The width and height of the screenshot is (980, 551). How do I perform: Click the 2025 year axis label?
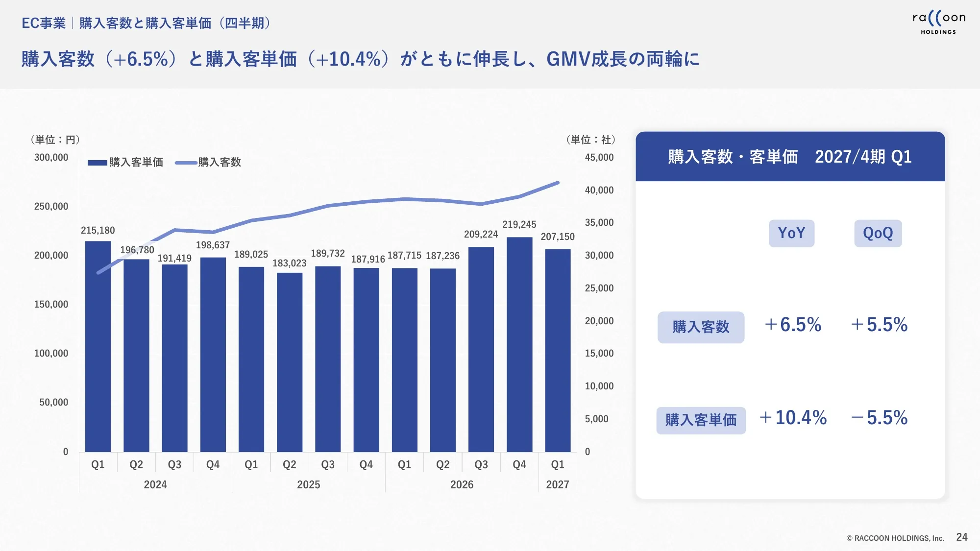click(309, 484)
